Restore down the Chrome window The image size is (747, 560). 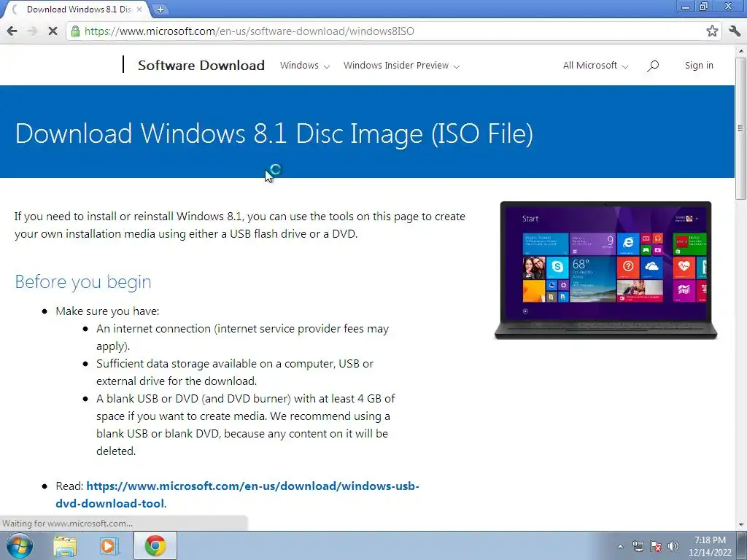(x=704, y=7)
